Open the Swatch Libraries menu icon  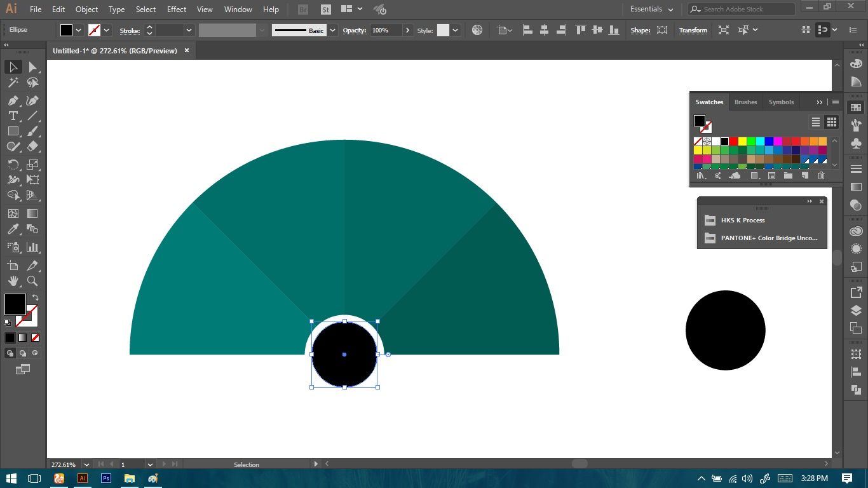click(x=701, y=176)
